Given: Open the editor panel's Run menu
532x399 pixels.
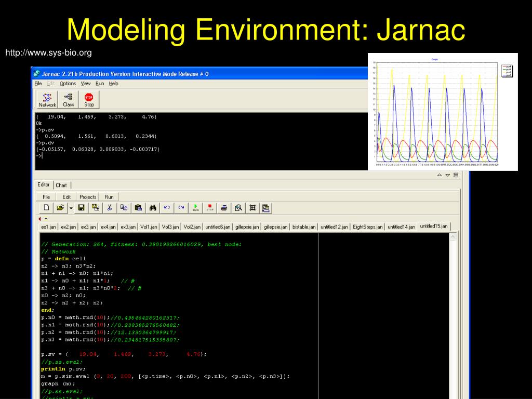Looking at the screenshot, I should tap(109, 197).
